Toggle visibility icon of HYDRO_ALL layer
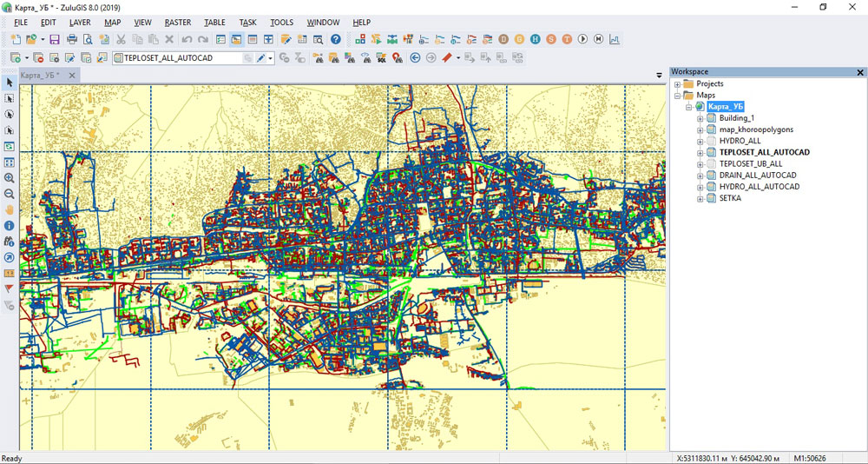Viewport: 868px width, 464px height. pos(711,141)
